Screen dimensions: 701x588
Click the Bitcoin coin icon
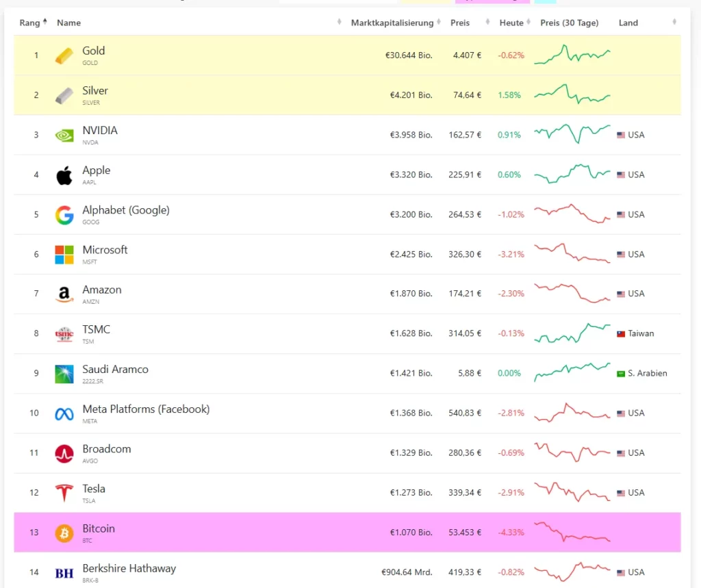64,533
